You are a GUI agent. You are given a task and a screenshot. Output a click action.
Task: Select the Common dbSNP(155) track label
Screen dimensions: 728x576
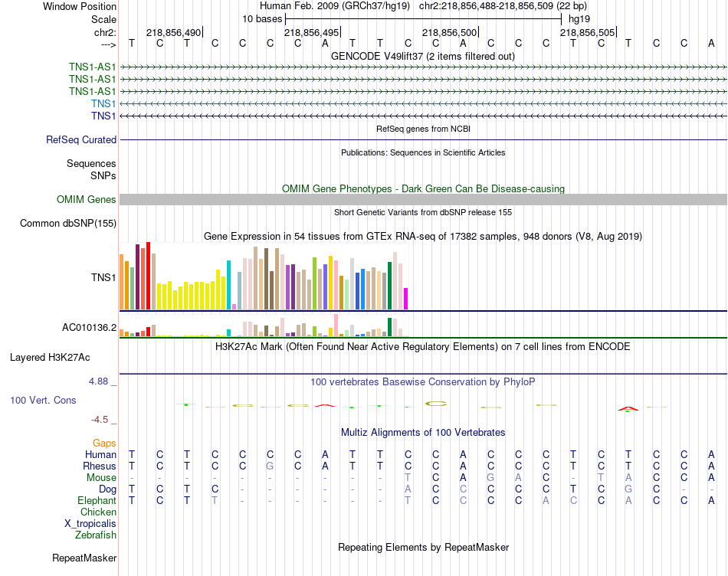68,223
